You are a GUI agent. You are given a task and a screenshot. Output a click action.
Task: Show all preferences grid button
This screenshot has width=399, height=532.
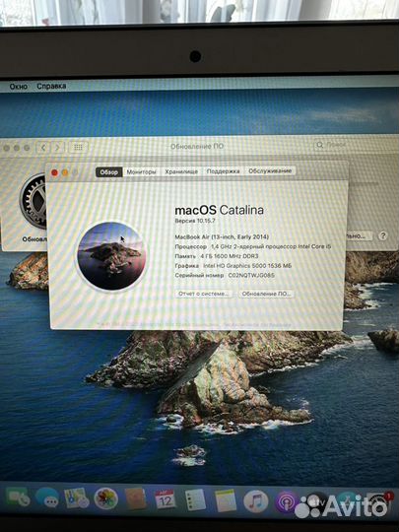pyautogui.click(x=78, y=147)
